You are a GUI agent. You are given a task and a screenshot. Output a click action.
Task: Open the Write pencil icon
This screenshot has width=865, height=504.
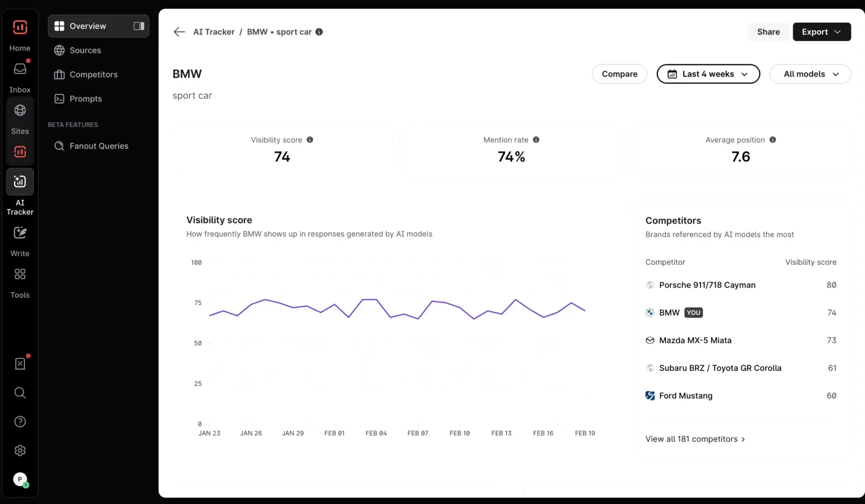click(x=20, y=233)
